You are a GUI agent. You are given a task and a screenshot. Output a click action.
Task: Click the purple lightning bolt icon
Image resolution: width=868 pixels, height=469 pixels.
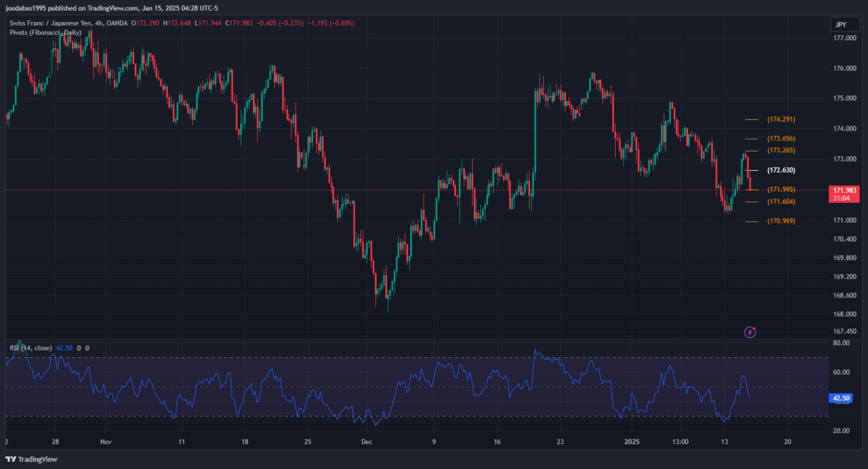tap(750, 332)
